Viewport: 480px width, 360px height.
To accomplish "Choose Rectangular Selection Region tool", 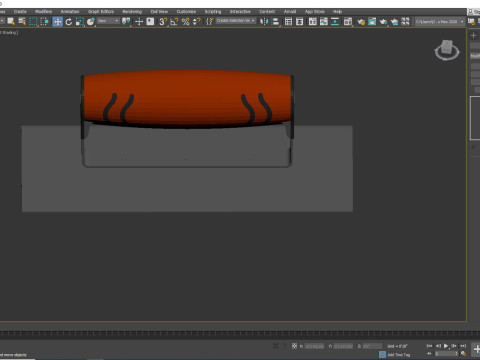I will tap(33, 22).
